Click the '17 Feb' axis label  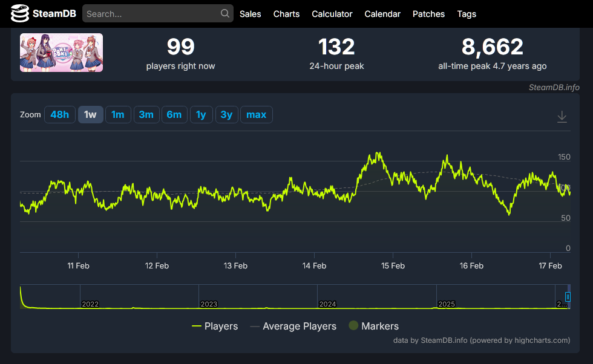(x=550, y=265)
